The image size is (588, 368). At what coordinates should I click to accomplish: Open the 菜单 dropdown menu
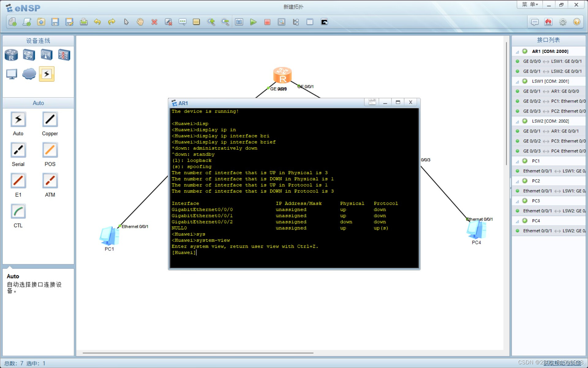[530, 5]
